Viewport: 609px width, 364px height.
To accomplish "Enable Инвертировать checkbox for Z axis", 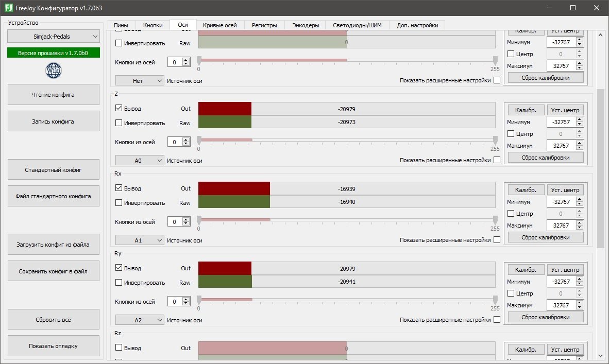I will point(119,123).
